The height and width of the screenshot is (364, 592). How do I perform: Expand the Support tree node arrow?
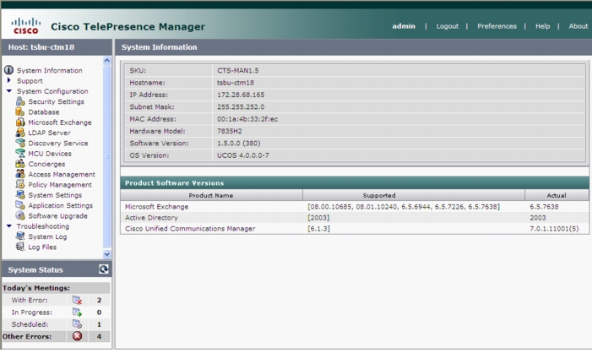[x=9, y=80]
